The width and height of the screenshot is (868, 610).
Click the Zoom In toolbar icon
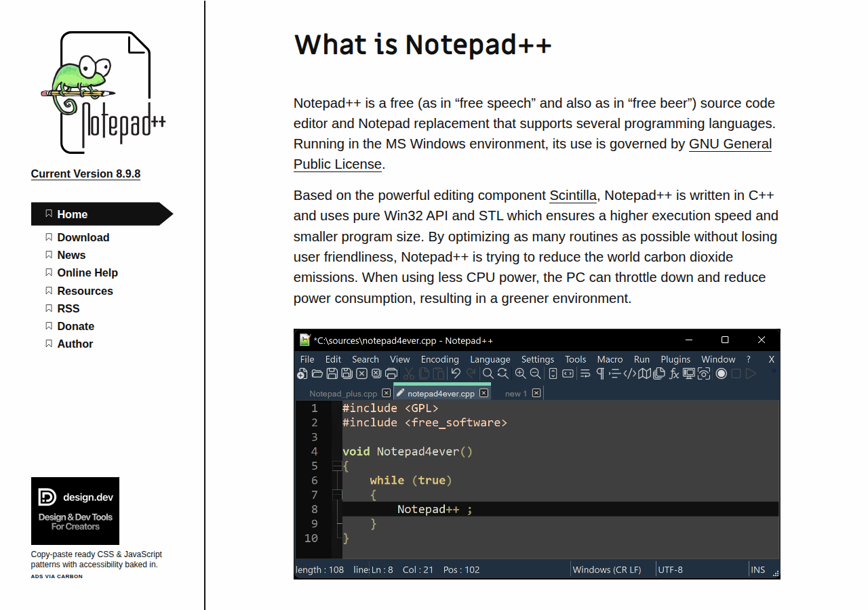[520, 373]
